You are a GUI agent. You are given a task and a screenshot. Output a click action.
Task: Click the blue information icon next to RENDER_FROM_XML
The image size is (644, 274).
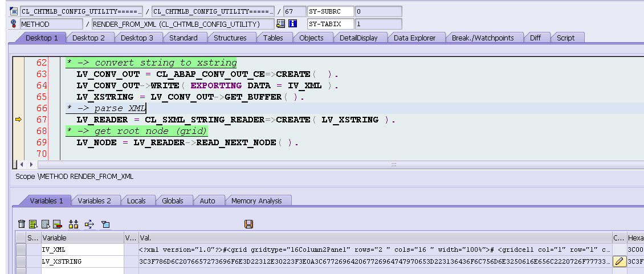(x=292, y=24)
